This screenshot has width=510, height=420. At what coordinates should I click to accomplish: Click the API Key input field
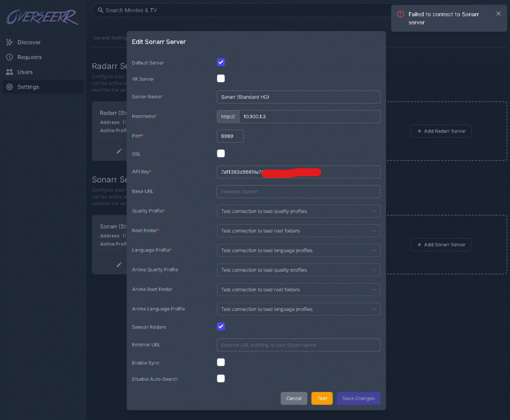point(298,172)
